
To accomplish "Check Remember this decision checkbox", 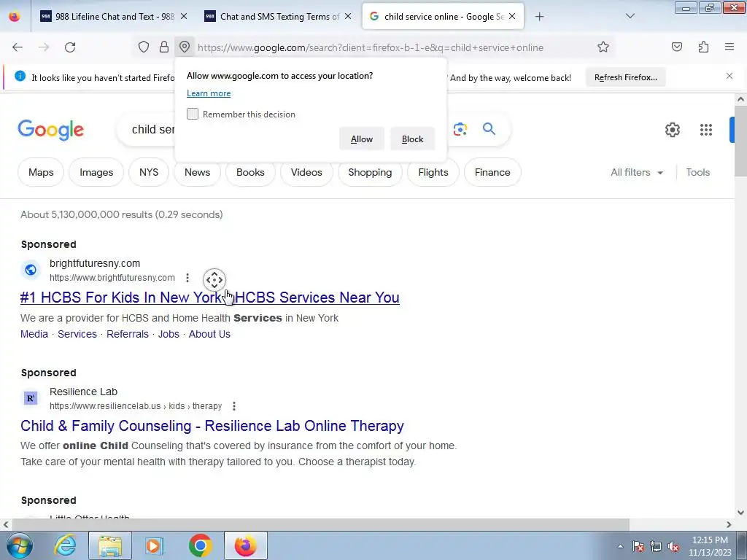I will tap(193, 114).
